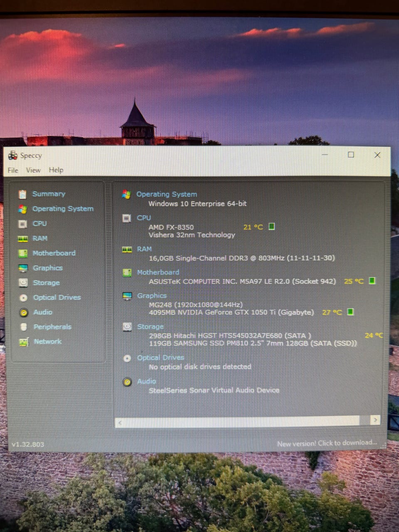This screenshot has width=399, height=532.
Task: Click the Audio heading link in summary
Action: coord(147,381)
